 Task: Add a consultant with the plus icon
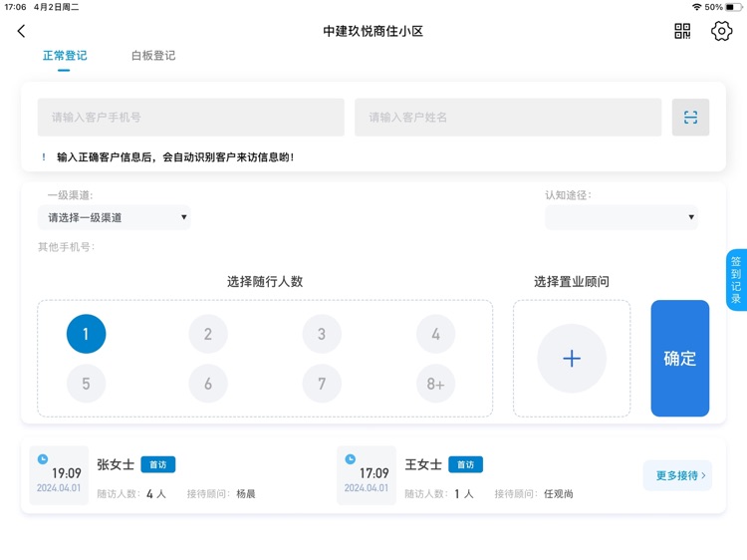pyautogui.click(x=572, y=359)
